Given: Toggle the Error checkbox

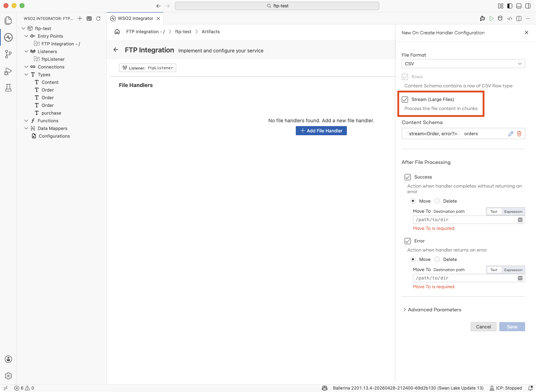Looking at the screenshot, I should (x=408, y=241).
